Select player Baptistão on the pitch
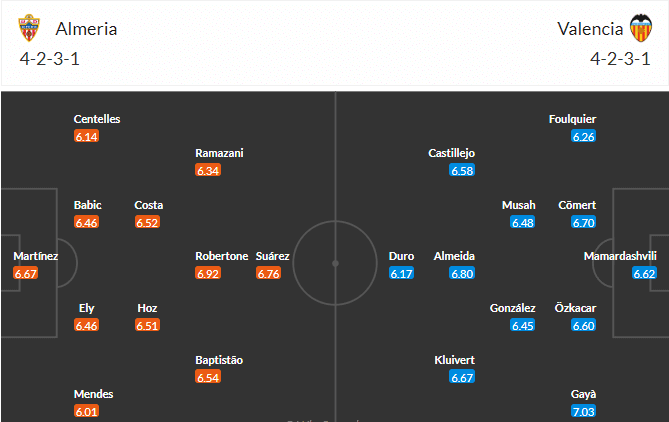669x422 pixels. tap(219, 360)
